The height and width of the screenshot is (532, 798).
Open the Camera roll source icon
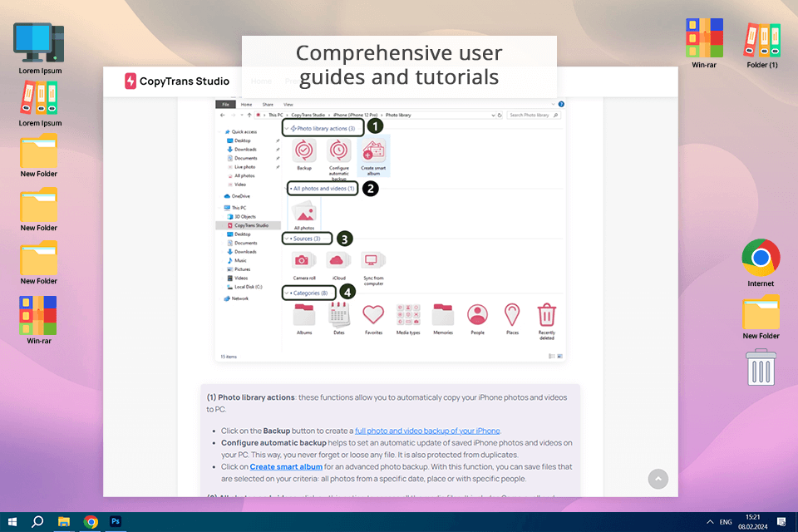click(303, 261)
